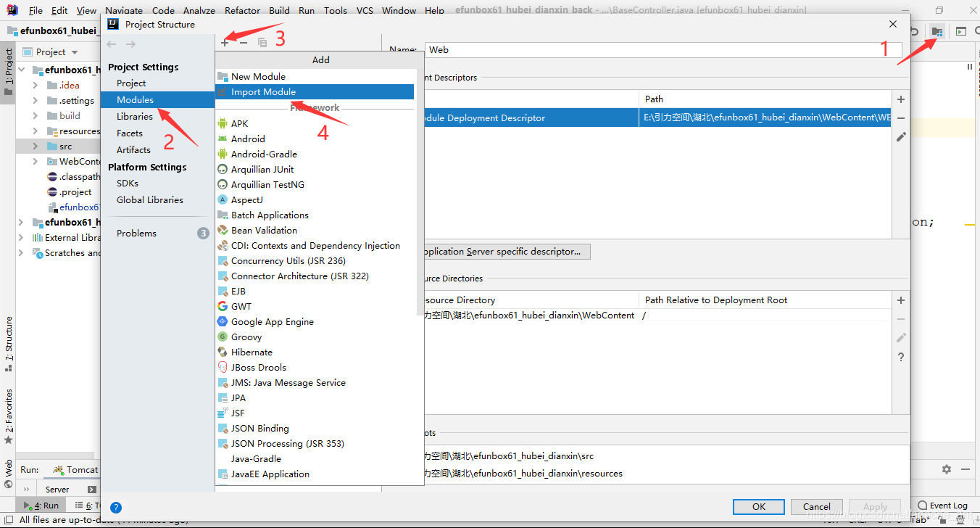Open Problems section in sidebar
The height and width of the screenshot is (528, 980).
[x=136, y=233]
